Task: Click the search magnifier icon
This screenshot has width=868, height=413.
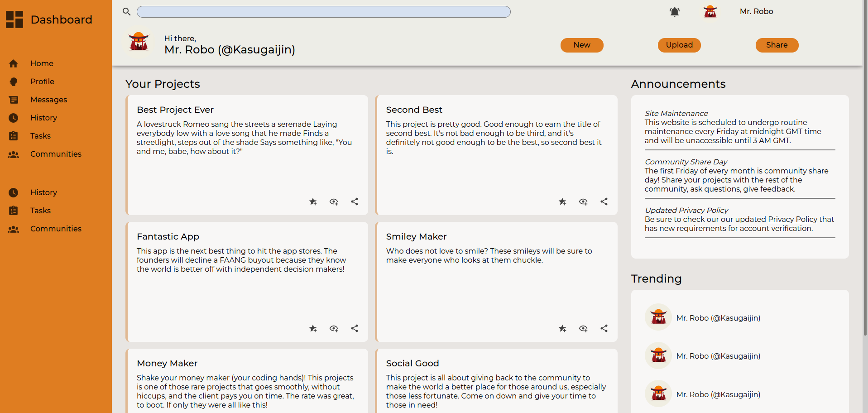Action: pos(126,12)
